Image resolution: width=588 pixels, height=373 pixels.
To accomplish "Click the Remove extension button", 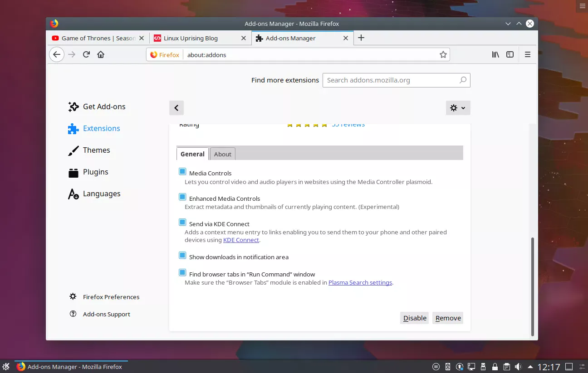I will coord(448,318).
